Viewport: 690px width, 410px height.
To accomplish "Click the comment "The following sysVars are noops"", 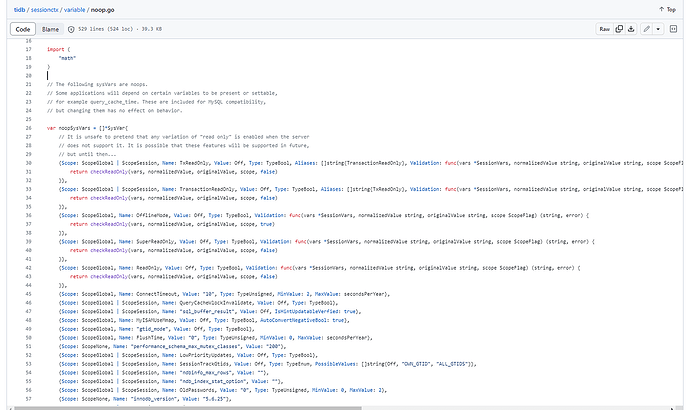I will pyautogui.click(x=97, y=84).
